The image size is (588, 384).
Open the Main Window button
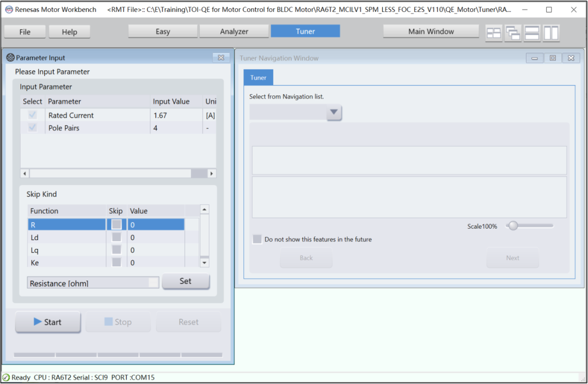[431, 32]
